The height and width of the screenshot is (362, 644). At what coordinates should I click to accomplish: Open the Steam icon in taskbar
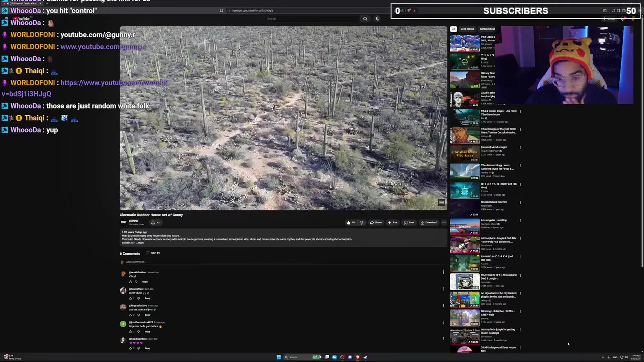coord(365,357)
